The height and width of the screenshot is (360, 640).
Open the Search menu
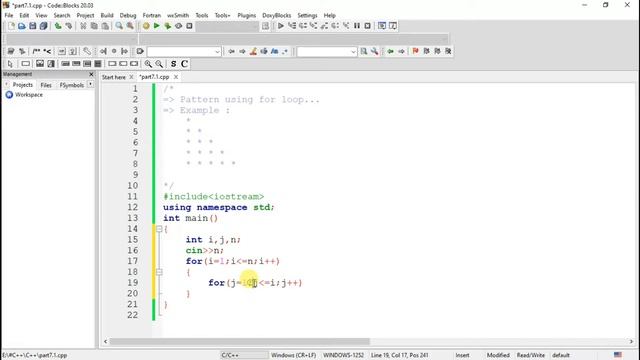(62, 15)
